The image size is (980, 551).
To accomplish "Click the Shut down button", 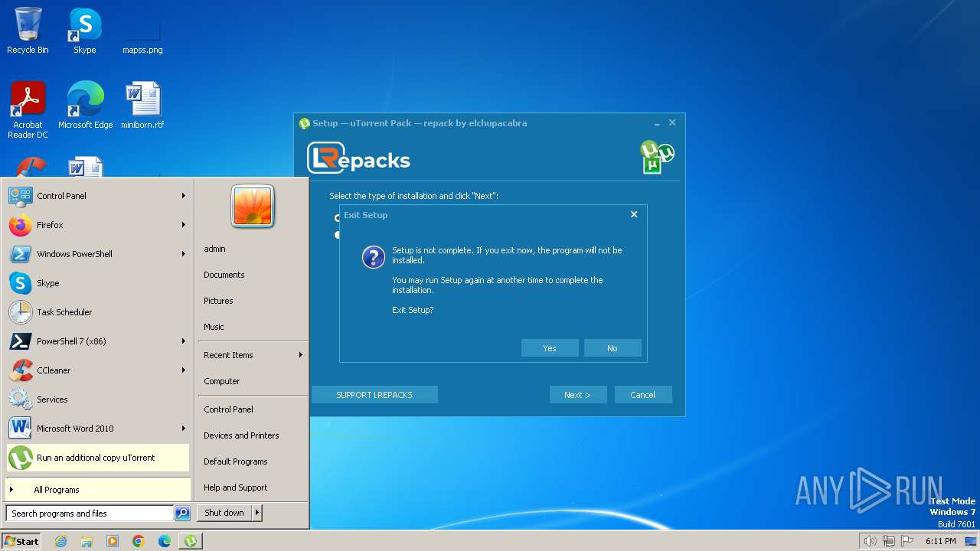I will pos(224,513).
